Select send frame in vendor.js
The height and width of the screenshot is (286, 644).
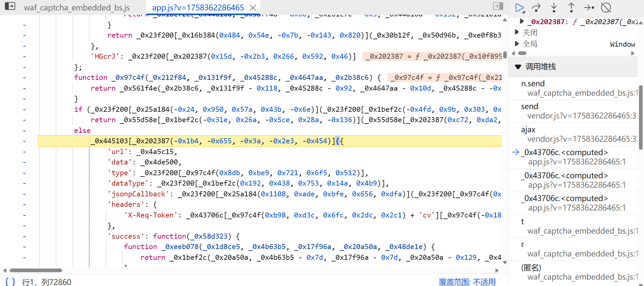[x=573, y=111]
